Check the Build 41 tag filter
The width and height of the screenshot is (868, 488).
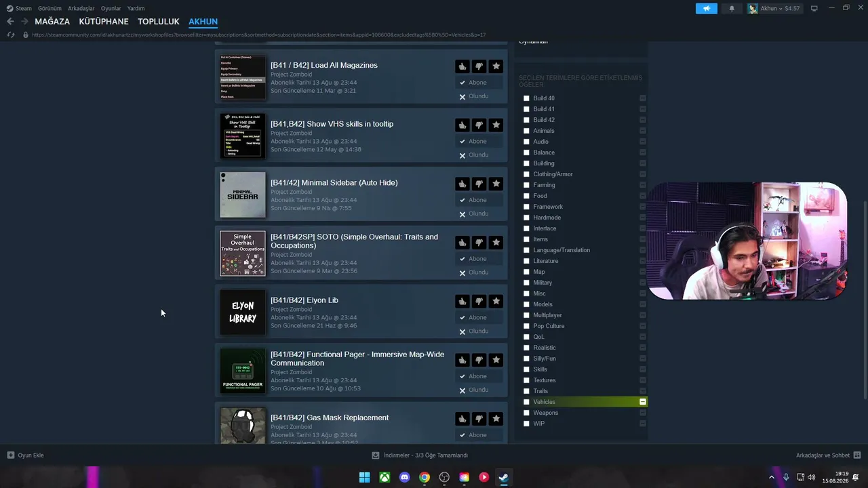point(526,109)
